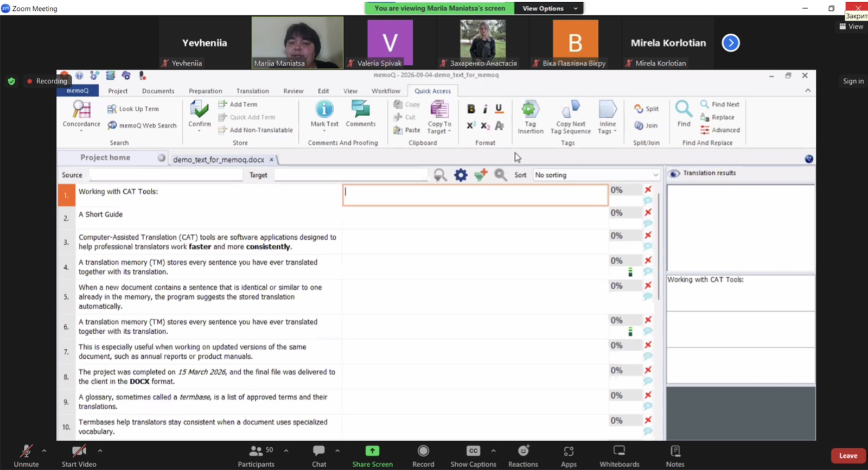The height and width of the screenshot is (470, 868).
Task: Click the filter settings gear icon
Action: 461,175
